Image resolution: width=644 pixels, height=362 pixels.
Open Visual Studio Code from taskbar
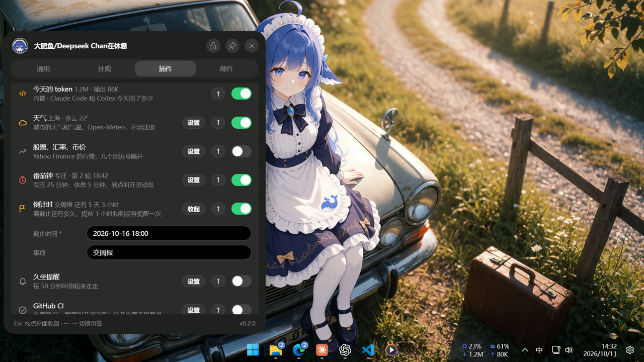pos(368,350)
